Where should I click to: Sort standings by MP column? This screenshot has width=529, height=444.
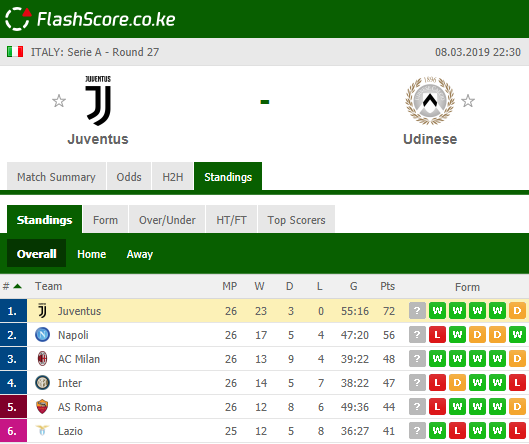pyautogui.click(x=230, y=286)
